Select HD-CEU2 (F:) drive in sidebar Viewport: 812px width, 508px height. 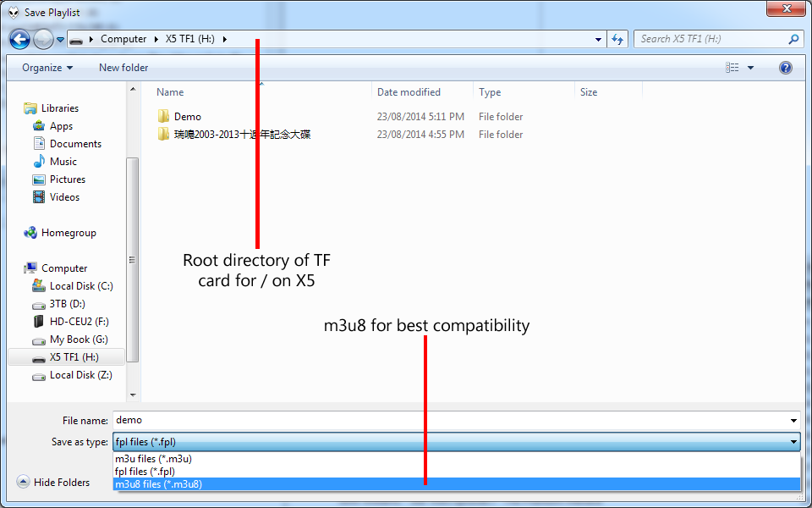click(x=79, y=322)
